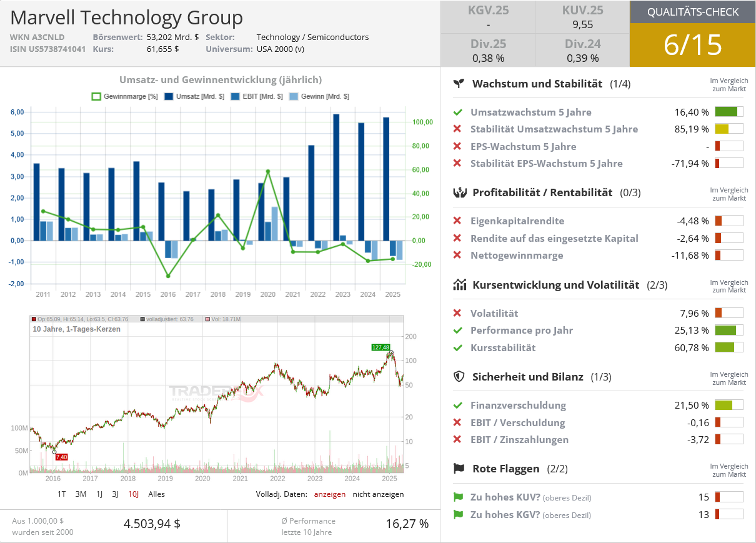Click the checkmark next to Umsatzwachstum 5 Jahre
The image size is (756, 543).
(458, 112)
